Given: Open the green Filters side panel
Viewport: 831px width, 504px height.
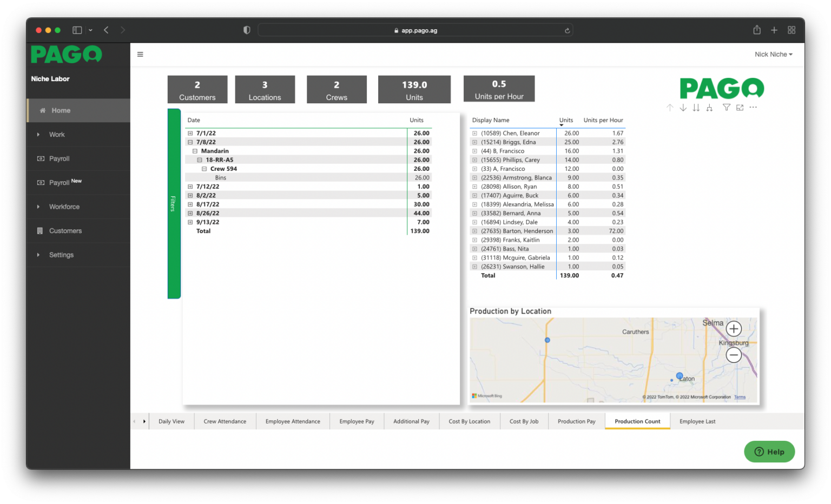Looking at the screenshot, I should 174,203.
